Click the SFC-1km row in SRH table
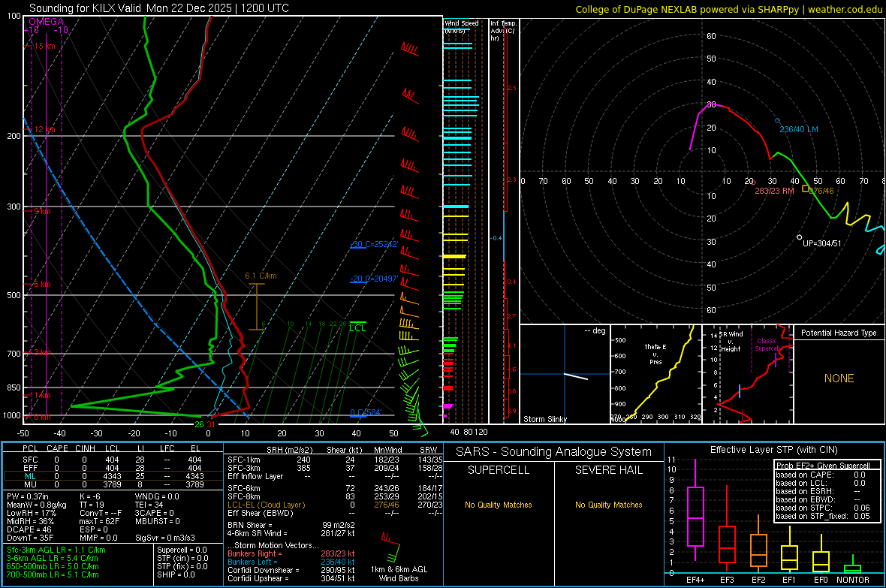The height and width of the screenshot is (588, 886). point(335,460)
